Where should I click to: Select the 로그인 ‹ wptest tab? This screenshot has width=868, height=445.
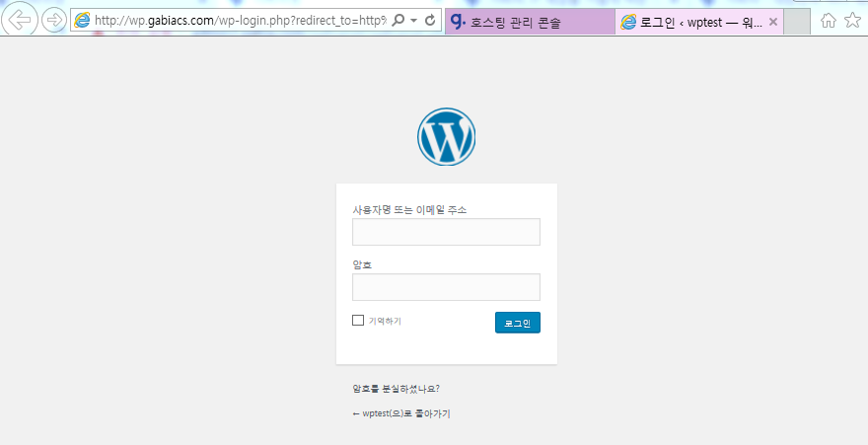tap(698, 22)
